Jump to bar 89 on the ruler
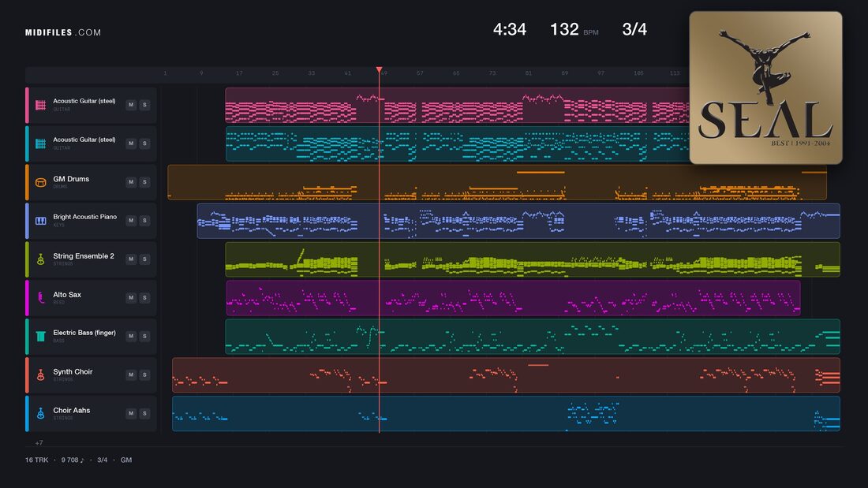Image resolution: width=868 pixels, height=488 pixels. (x=565, y=73)
